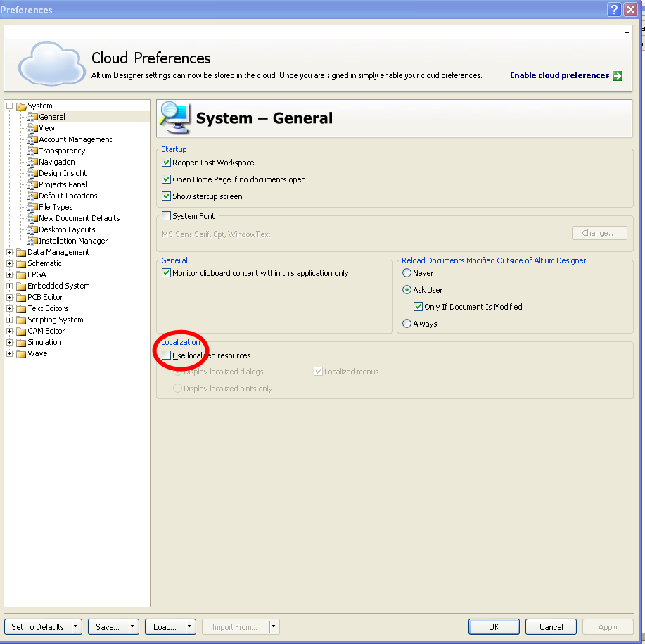Click the FPGA folder icon
Viewport: 645px width, 644px height.
point(21,275)
